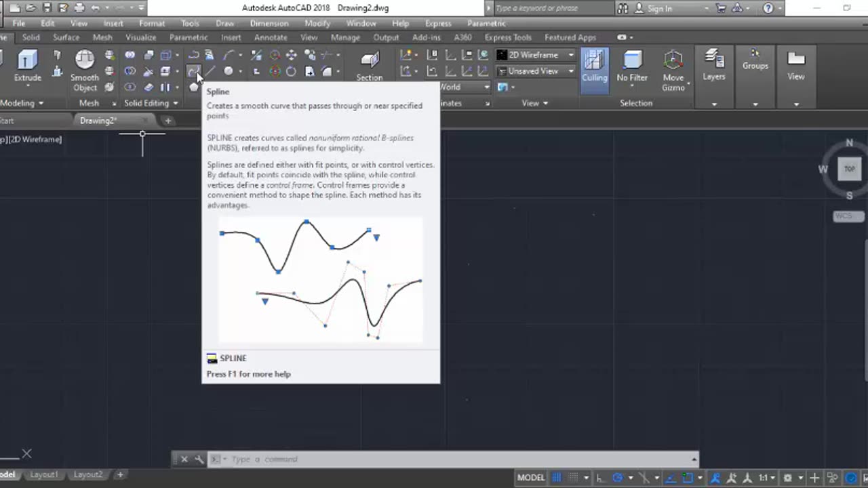Image resolution: width=868 pixels, height=488 pixels.
Task: Toggle 2D object snap in status bar
Action: tap(687, 478)
